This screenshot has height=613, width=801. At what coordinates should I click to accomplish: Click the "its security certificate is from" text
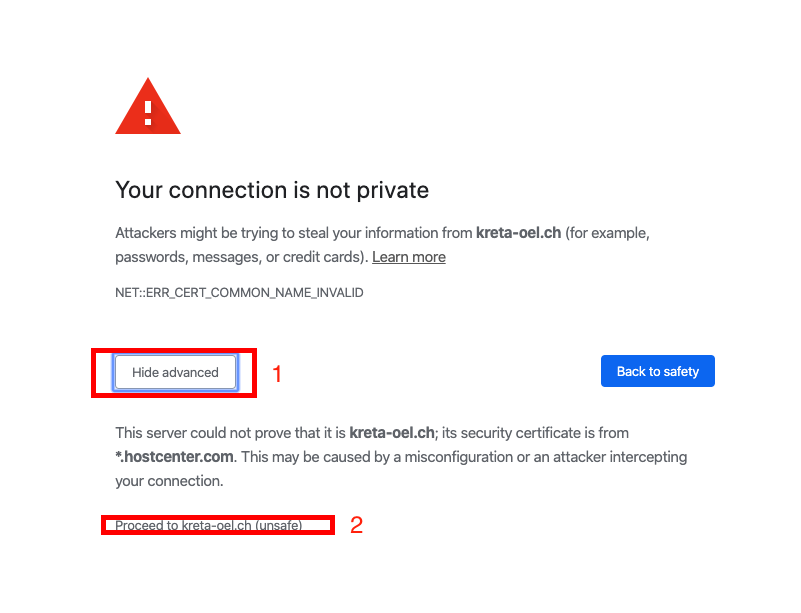pos(535,433)
